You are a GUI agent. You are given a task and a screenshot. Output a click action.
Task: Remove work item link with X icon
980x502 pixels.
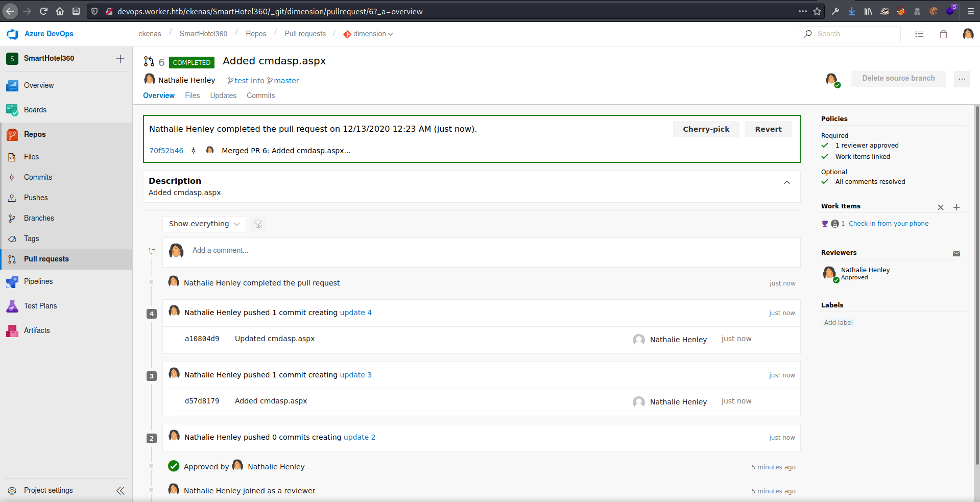(941, 207)
